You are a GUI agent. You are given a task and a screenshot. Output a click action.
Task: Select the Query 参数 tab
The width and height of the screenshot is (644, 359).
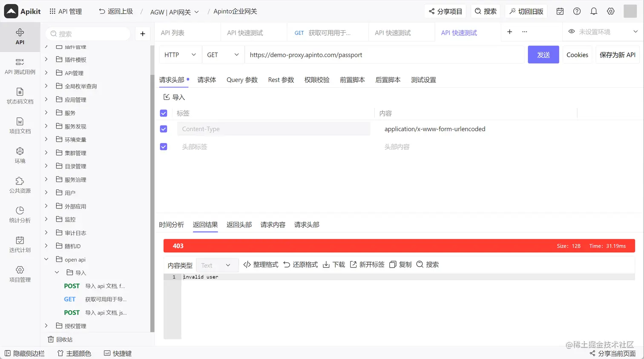click(x=242, y=80)
